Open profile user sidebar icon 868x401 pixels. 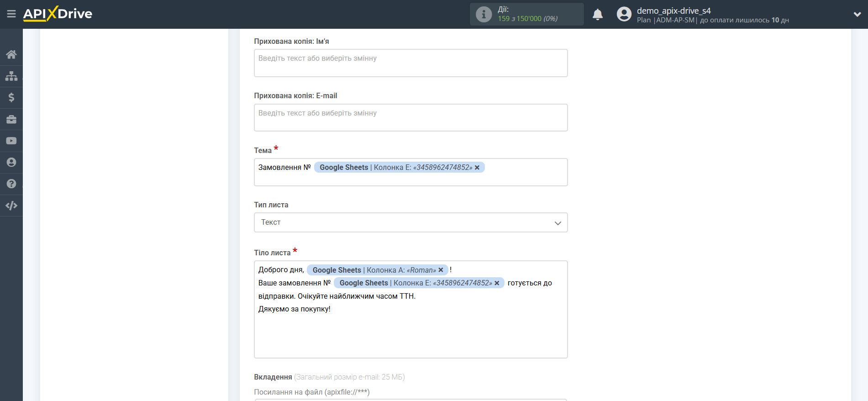(11, 162)
